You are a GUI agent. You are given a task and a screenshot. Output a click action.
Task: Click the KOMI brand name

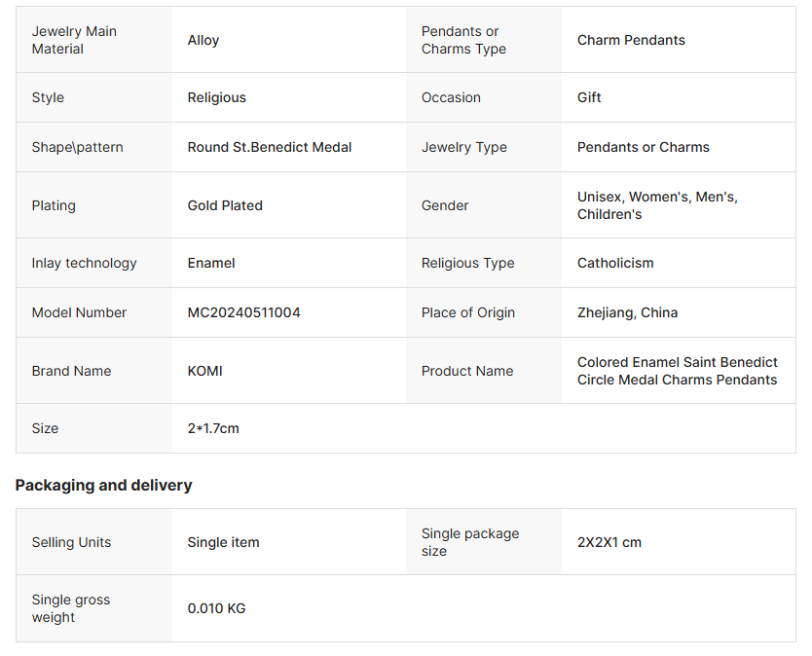[204, 371]
